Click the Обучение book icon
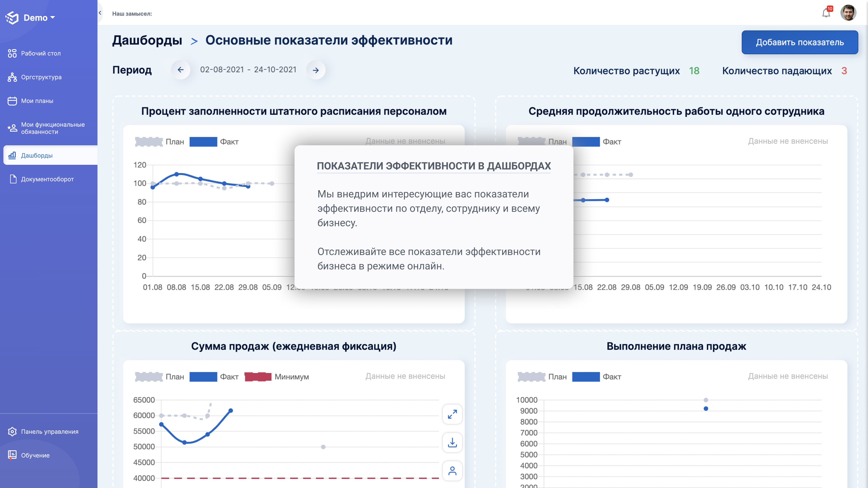868x488 pixels. 12,455
